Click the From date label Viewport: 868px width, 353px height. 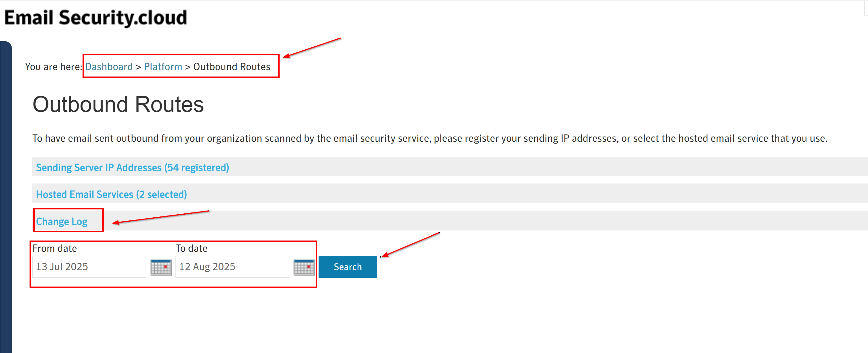click(x=55, y=248)
